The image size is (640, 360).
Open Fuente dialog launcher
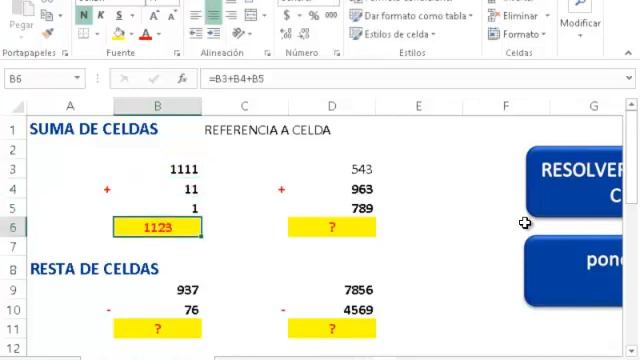(x=177, y=53)
